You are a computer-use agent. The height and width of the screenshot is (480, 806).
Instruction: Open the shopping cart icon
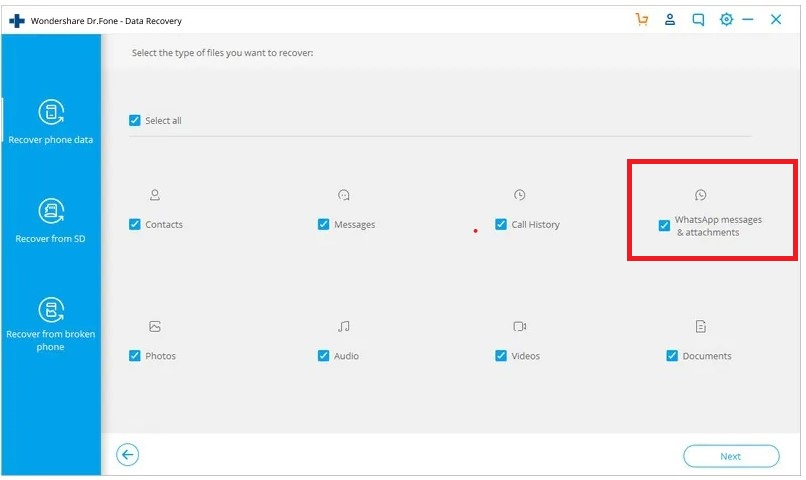(x=642, y=20)
